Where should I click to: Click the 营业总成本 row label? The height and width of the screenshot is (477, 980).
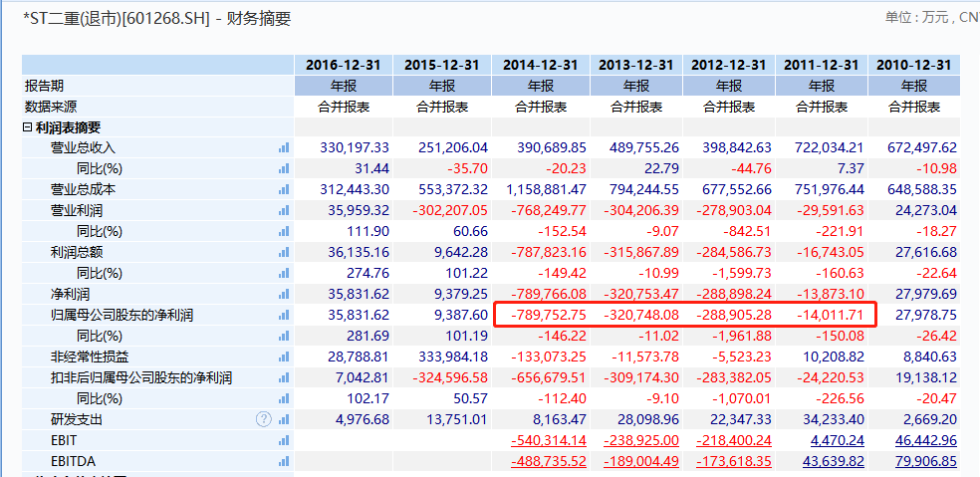click(x=83, y=189)
